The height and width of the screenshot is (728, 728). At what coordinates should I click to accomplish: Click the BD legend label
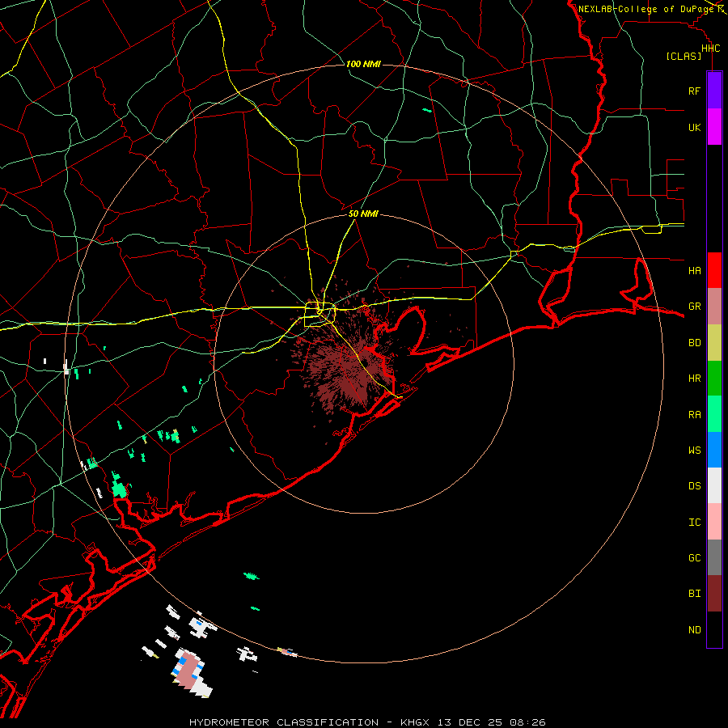[x=694, y=343]
